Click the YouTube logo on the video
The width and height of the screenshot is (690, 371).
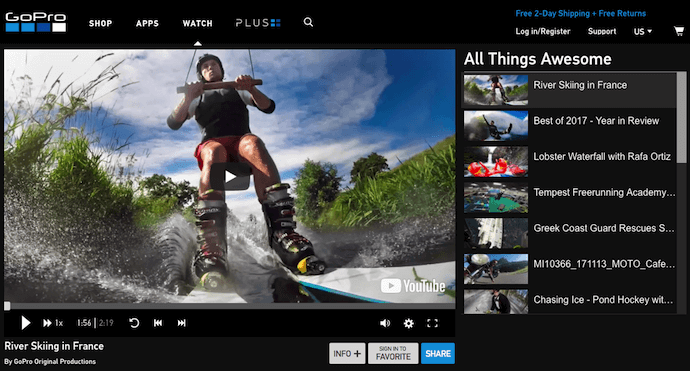413,286
